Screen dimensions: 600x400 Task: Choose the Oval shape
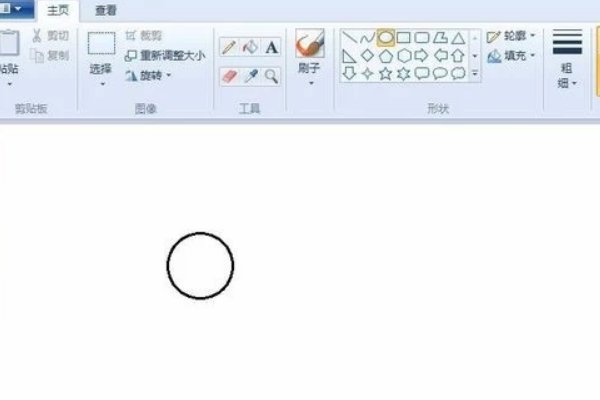pyautogui.click(x=385, y=38)
